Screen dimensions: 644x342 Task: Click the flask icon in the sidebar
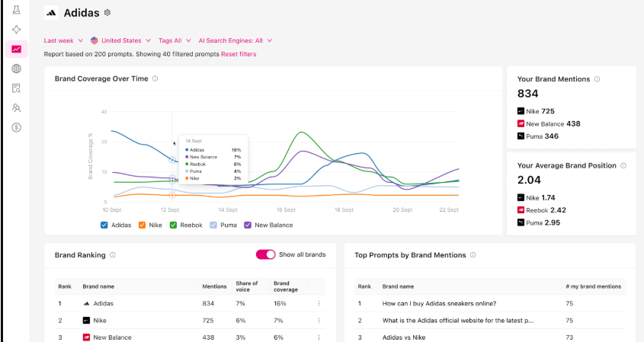coord(16,10)
